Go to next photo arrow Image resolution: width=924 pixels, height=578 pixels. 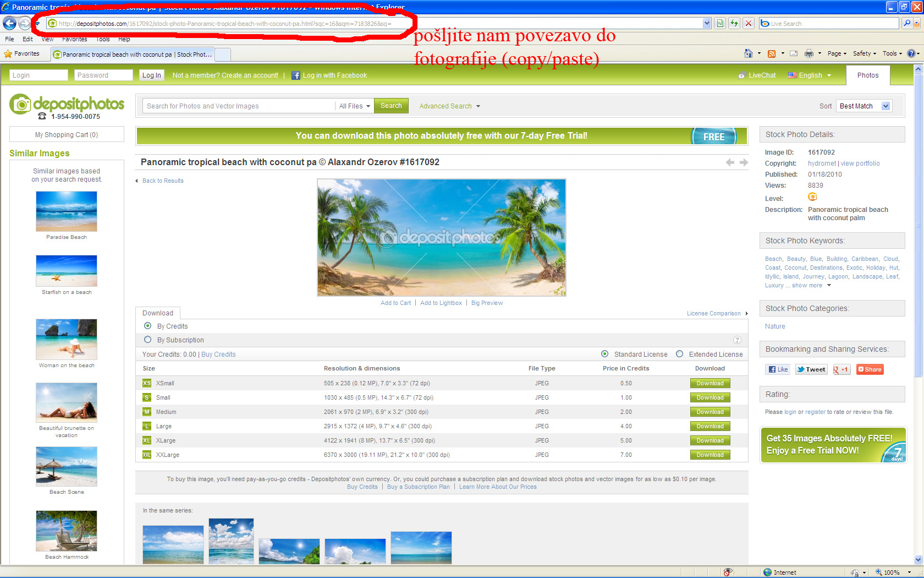click(x=744, y=162)
